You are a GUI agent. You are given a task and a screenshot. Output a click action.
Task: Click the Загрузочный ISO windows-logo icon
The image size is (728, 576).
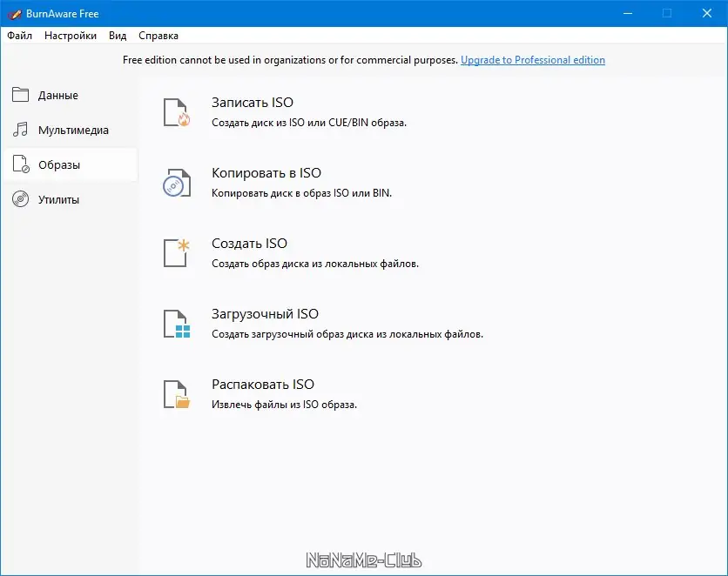click(x=177, y=324)
